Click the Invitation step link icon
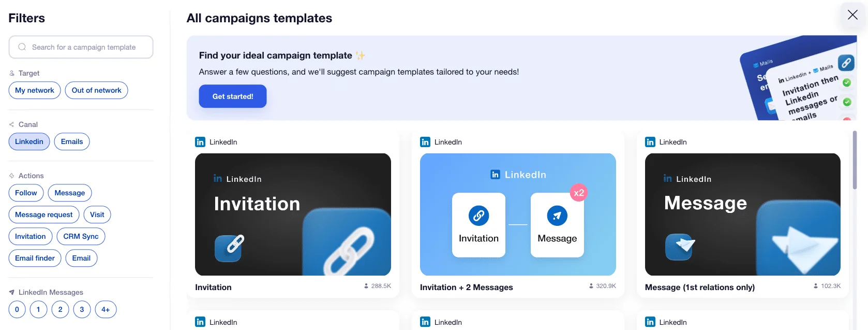Image resolution: width=868 pixels, height=330 pixels. (x=478, y=216)
